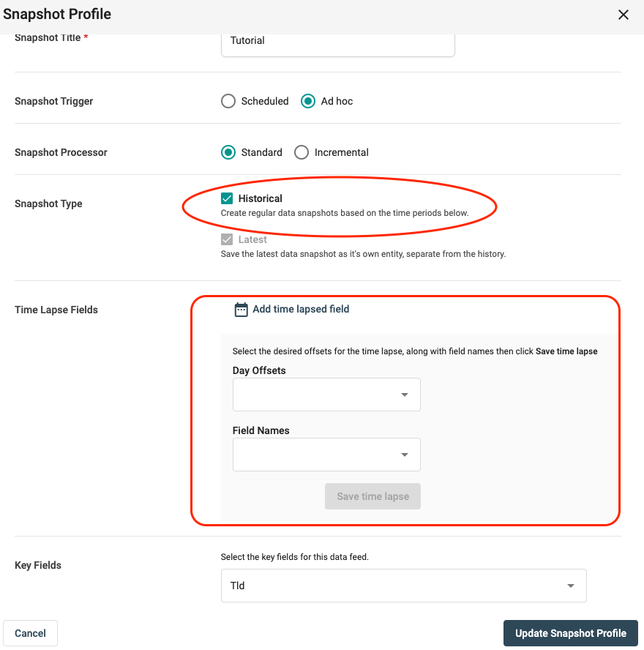Select Standard snapshot processor
This screenshot has width=644, height=650.
click(228, 152)
